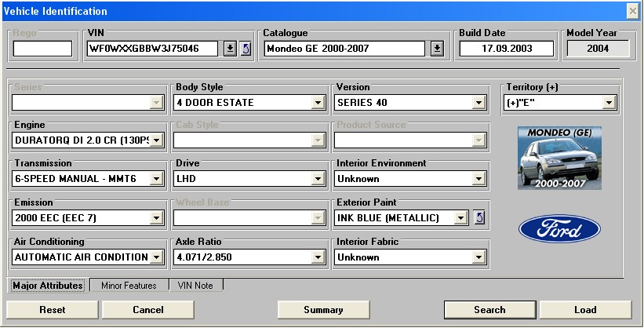Open the Air Conditioning dropdown
Viewport: 644px width, 328px height.
[156, 257]
